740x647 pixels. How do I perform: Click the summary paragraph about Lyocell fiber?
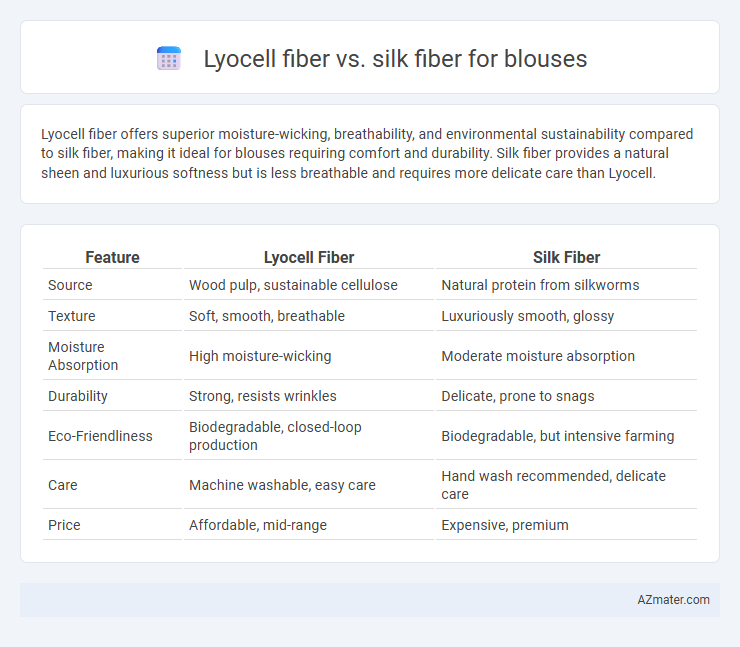pyautogui.click(x=367, y=153)
